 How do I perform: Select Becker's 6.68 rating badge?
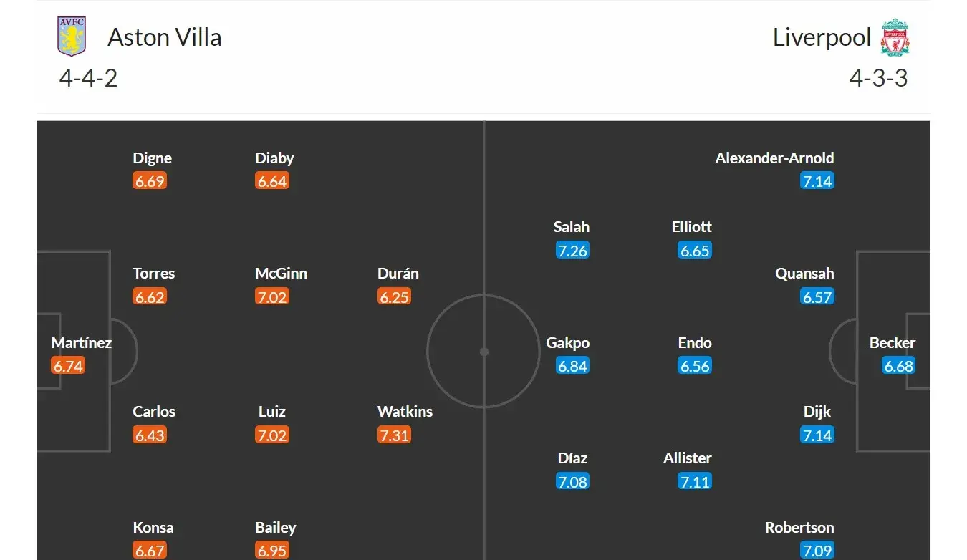pyautogui.click(x=899, y=366)
